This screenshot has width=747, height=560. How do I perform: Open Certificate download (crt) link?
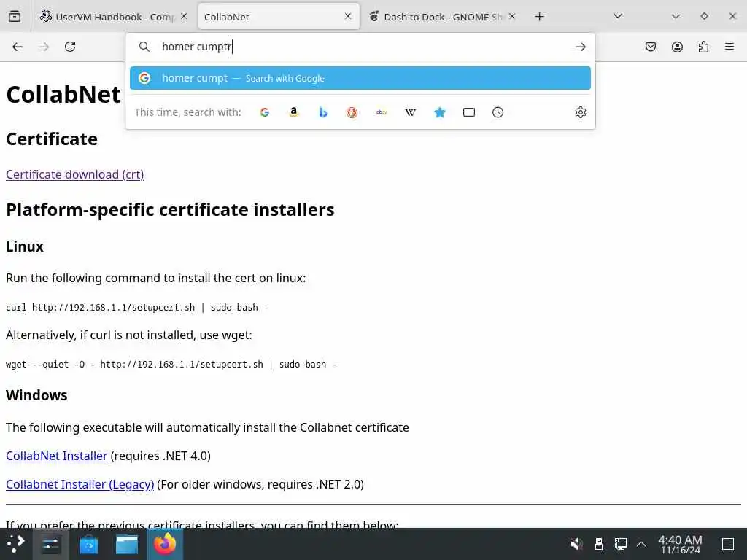pyautogui.click(x=75, y=174)
